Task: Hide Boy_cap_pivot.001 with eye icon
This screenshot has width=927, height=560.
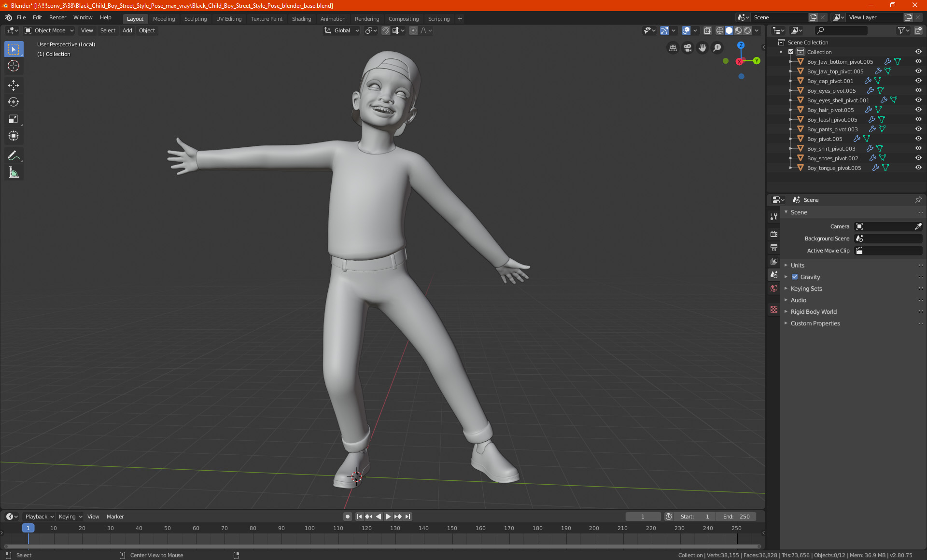Action: point(918,81)
